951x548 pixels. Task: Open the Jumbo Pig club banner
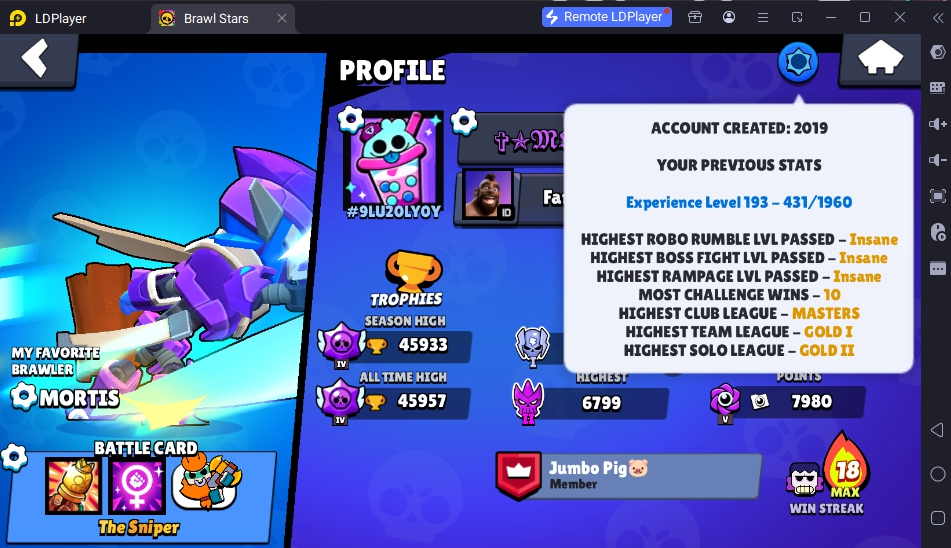tap(628, 476)
